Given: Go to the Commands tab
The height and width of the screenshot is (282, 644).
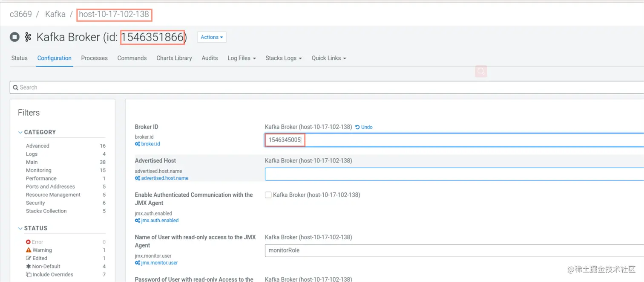Looking at the screenshot, I should click(132, 58).
